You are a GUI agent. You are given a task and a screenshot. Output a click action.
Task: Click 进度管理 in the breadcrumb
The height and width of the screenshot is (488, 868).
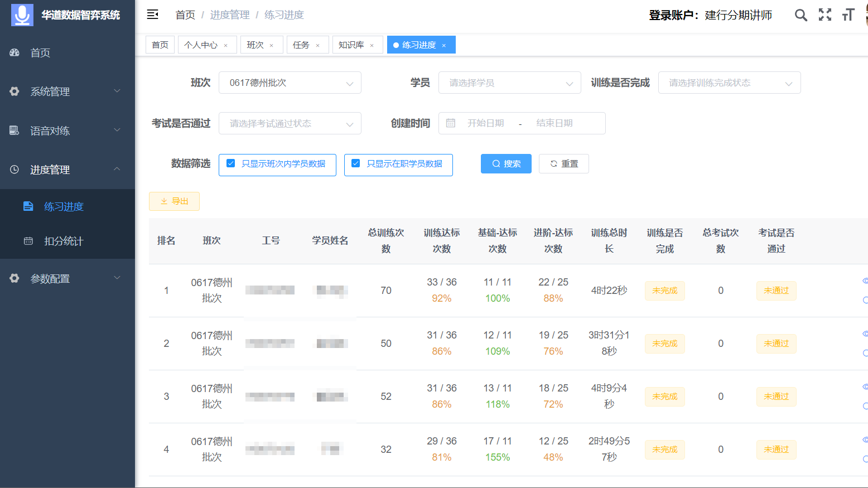230,15
